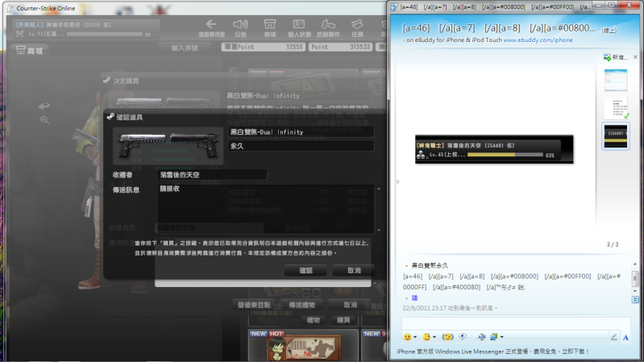Switch to handwriting pen mode in Messenger
The height and width of the screenshot is (362, 644).
click(613, 337)
